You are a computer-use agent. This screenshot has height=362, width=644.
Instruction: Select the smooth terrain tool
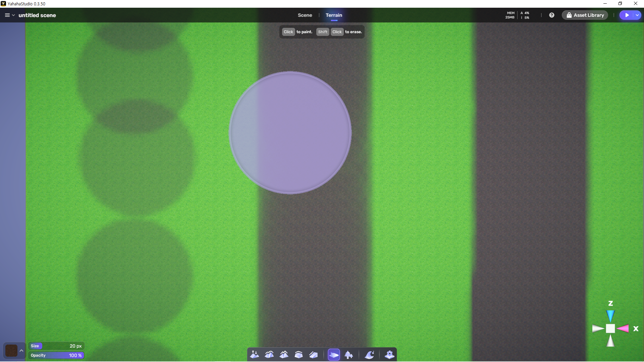[269, 355]
